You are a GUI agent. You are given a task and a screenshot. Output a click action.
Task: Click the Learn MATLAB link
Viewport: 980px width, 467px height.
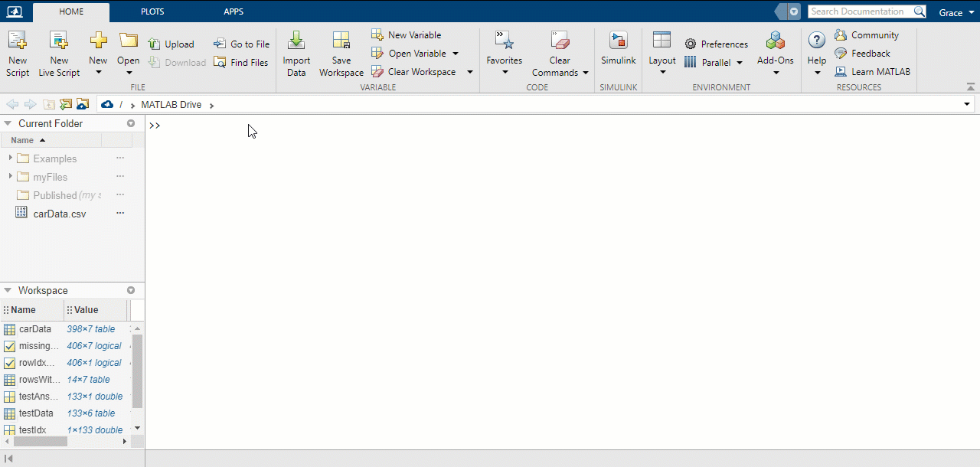880,72
